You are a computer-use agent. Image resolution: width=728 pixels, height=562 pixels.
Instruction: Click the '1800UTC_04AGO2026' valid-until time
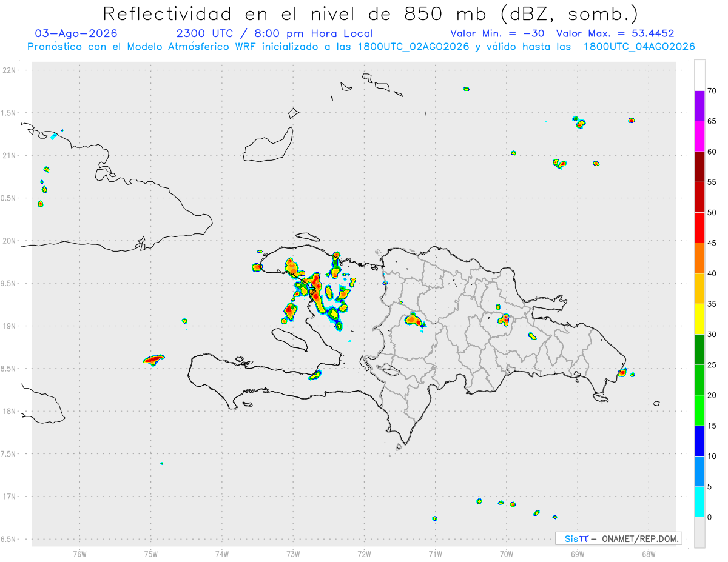(x=639, y=47)
